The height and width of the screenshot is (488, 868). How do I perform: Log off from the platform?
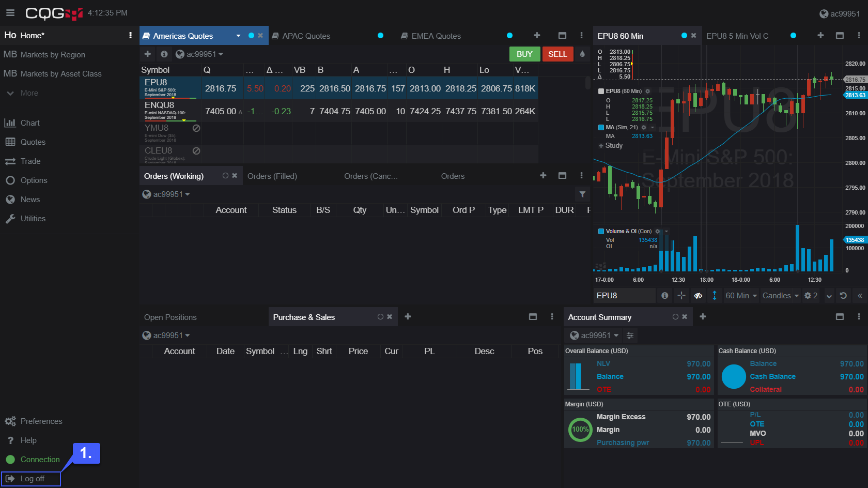coord(31,479)
